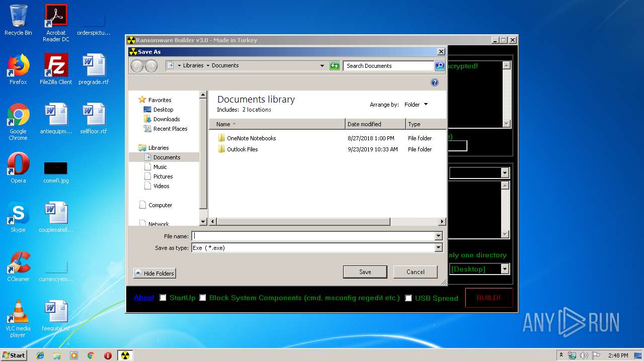Select the OneNote Notebooks folder
644x362 pixels.
coord(251,138)
